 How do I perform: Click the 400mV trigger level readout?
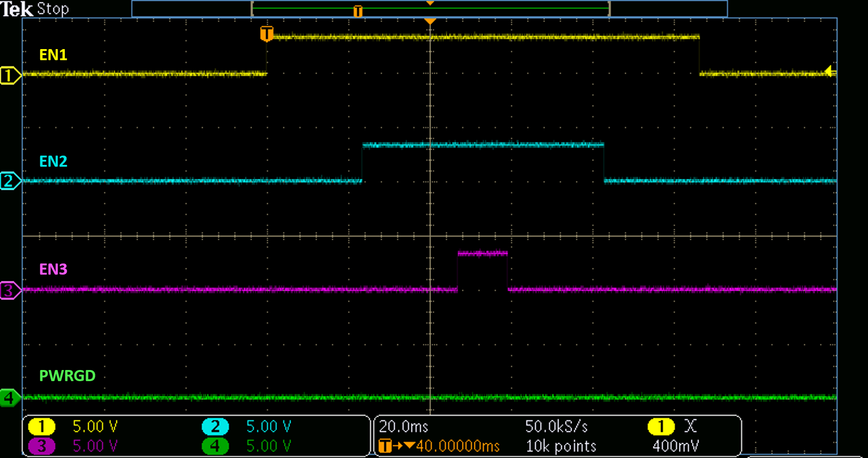coord(675,446)
